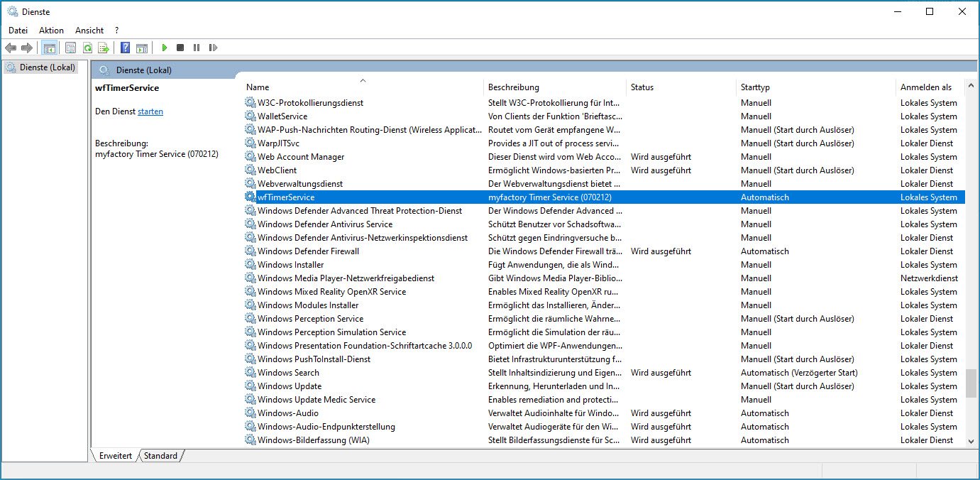Viewport: 980px width, 480px height.
Task: Click the vertical scrollbar down arrow
Action: (x=971, y=441)
